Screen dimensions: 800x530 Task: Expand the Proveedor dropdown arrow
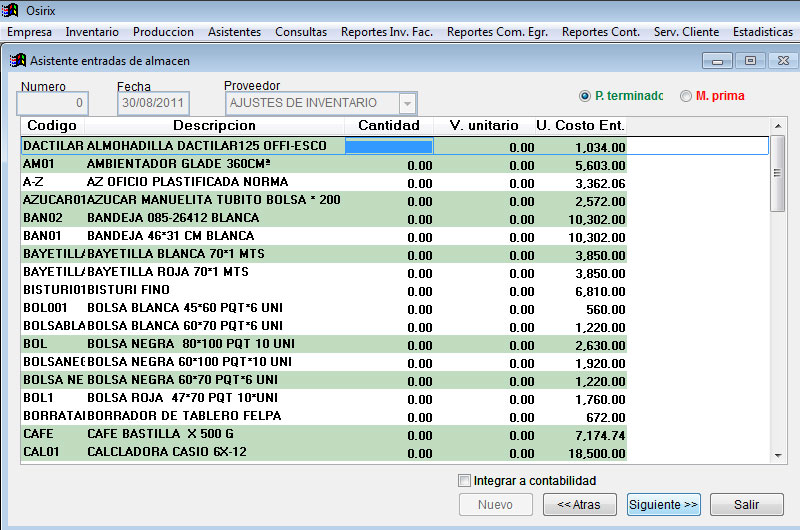point(407,104)
